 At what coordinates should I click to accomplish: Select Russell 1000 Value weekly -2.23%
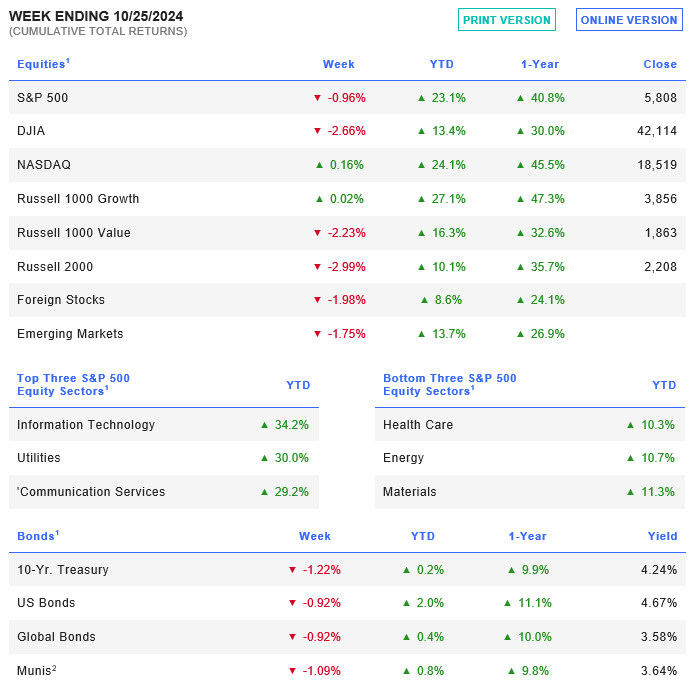[347, 233]
